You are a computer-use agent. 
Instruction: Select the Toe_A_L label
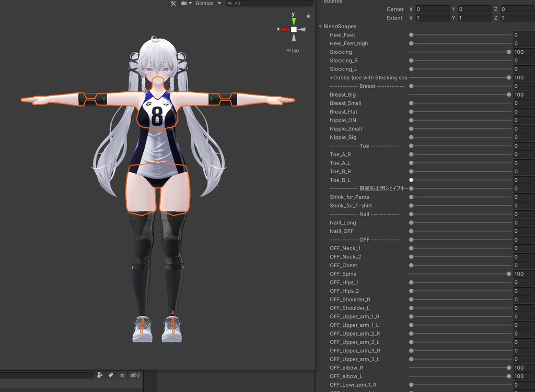pyautogui.click(x=340, y=163)
